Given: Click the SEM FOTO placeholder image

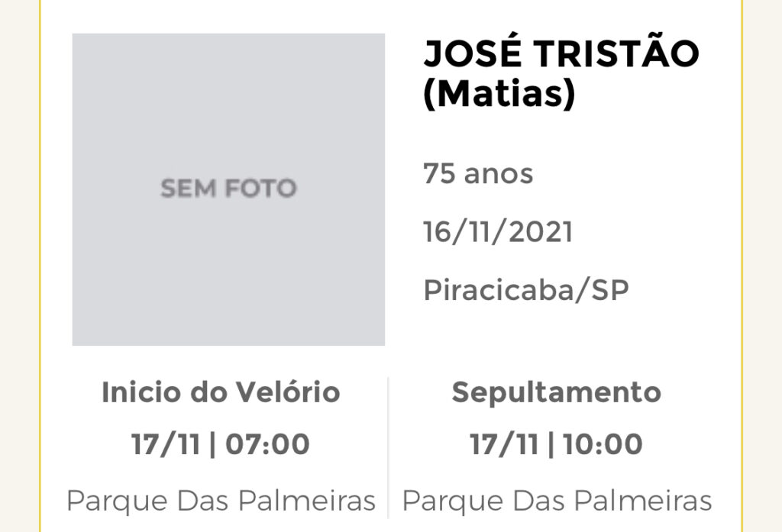Looking at the screenshot, I should pyautogui.click(x=228, y=189).
